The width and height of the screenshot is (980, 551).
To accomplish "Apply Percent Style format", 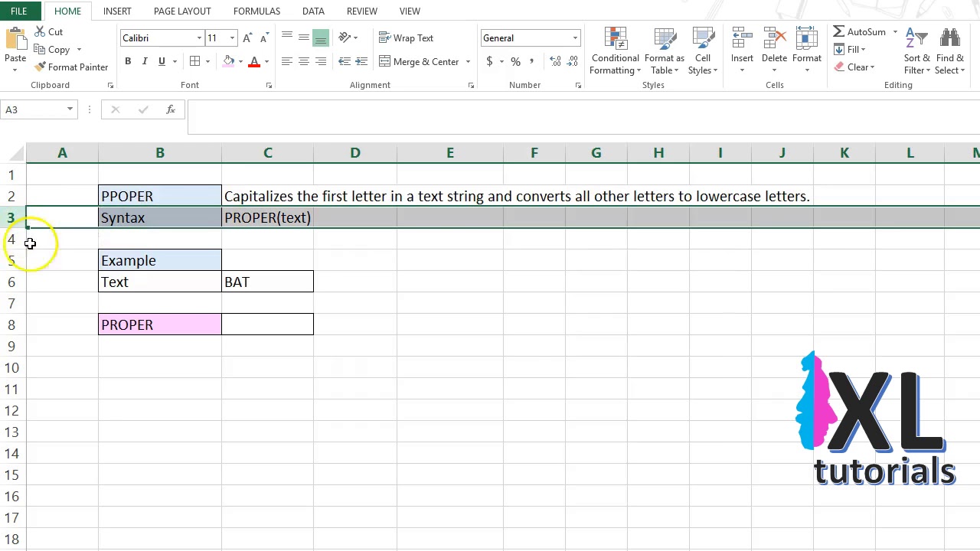I will 515,62.
